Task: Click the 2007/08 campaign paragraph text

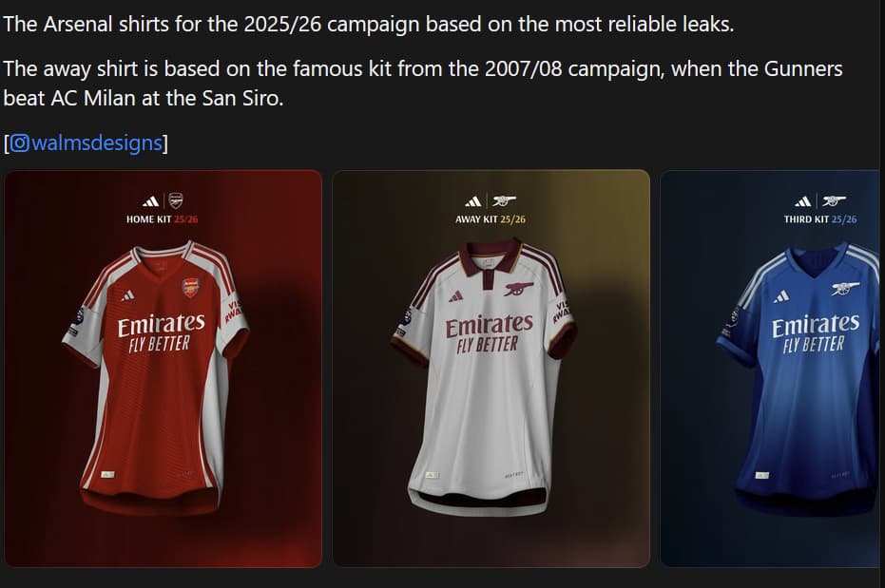Action: (x=423, y=84)
